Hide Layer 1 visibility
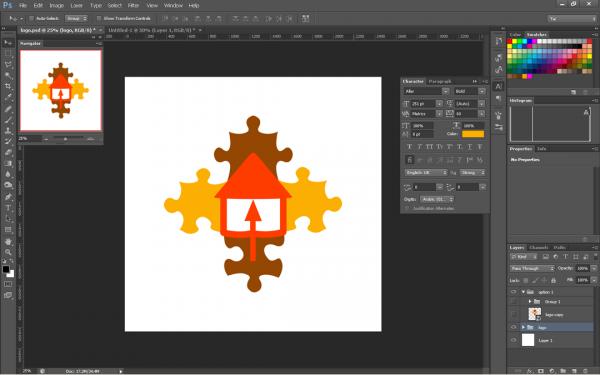The width and height of the screenshot is (600, 375). coord(514,340)
